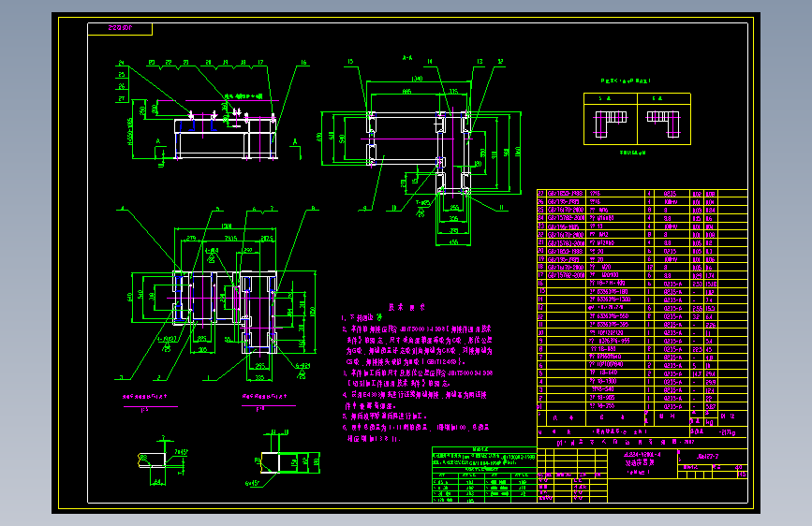812x526 pixels.
Task: Click leader callout 16 above the front view
Action: tap(303, 63)
